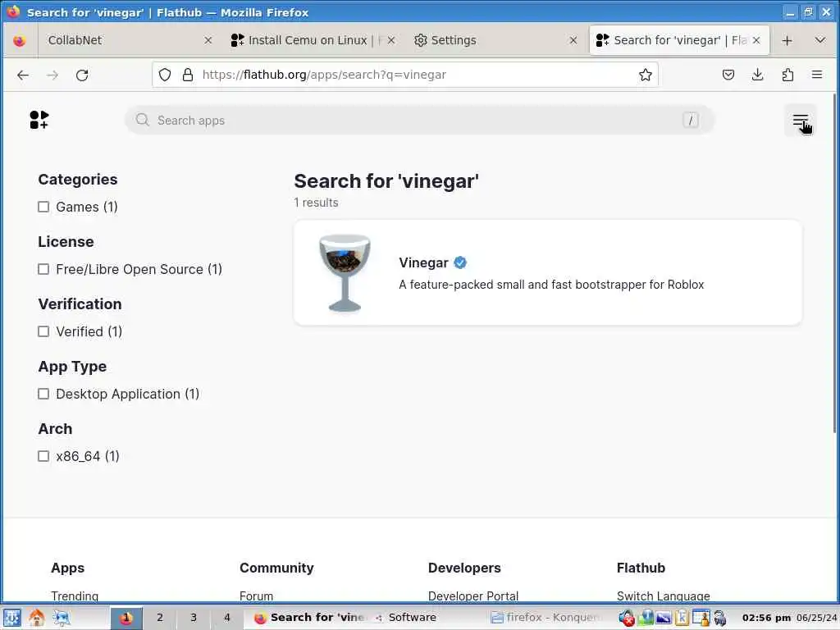Click the site padlock icon
This screenshot has height=630, width=840.
188,75
